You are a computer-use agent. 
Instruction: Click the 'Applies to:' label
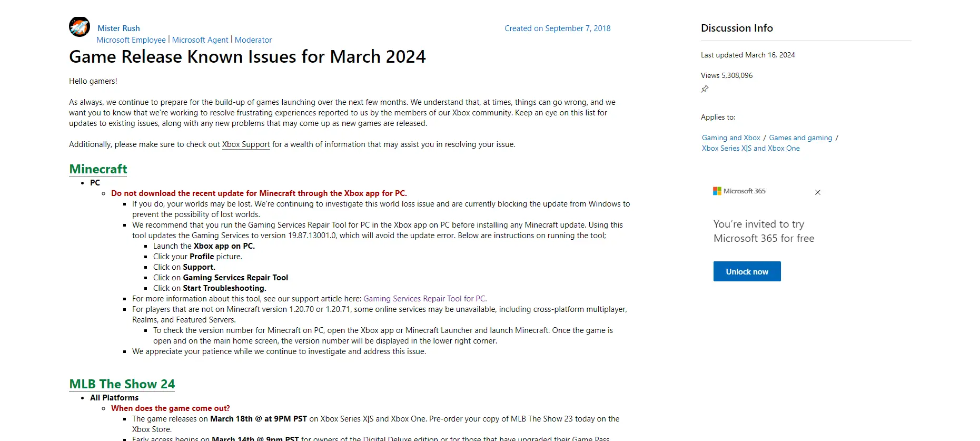[x=718, y=117]
